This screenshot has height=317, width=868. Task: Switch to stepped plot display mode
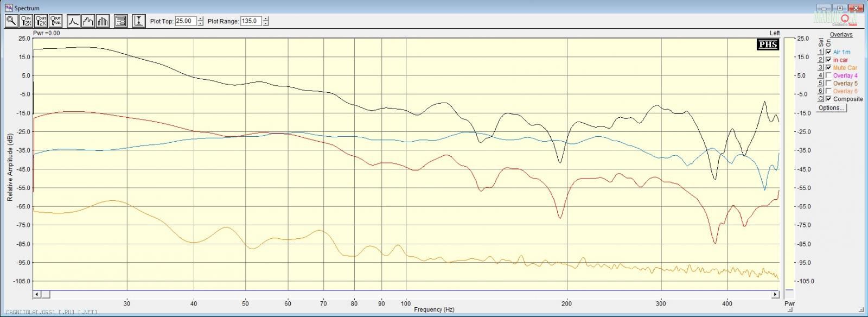pos(88,21)
